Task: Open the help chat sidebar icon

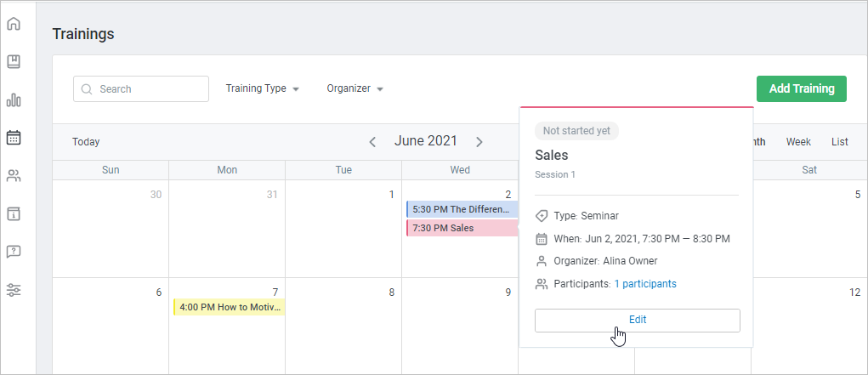Action: click(x=14, y=252)
